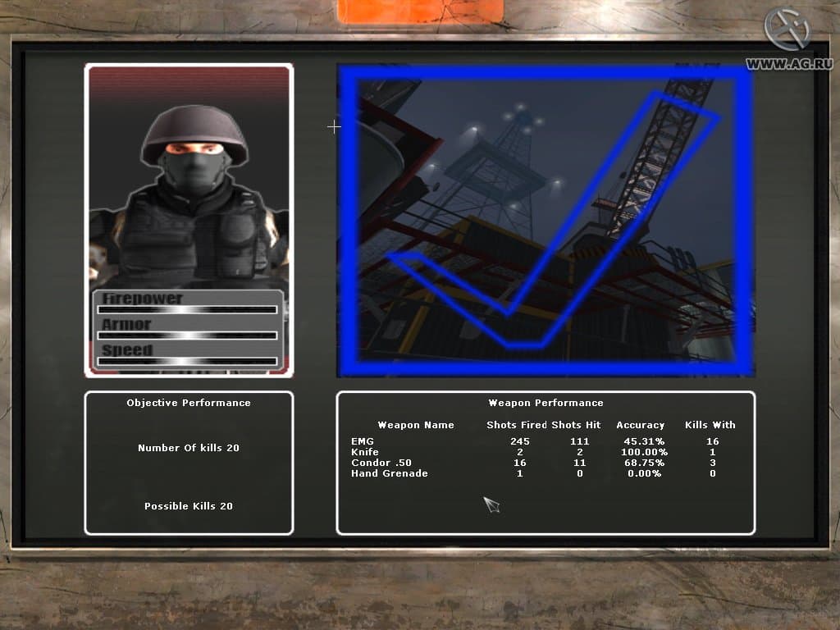Click the Speed label
Screen dimensions: 840x630
tap(127, 350)
